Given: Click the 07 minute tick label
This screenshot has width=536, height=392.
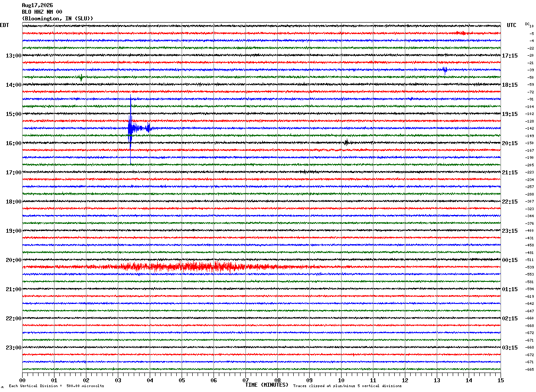Looking at the screenshot, I should [x=245, y=380].
